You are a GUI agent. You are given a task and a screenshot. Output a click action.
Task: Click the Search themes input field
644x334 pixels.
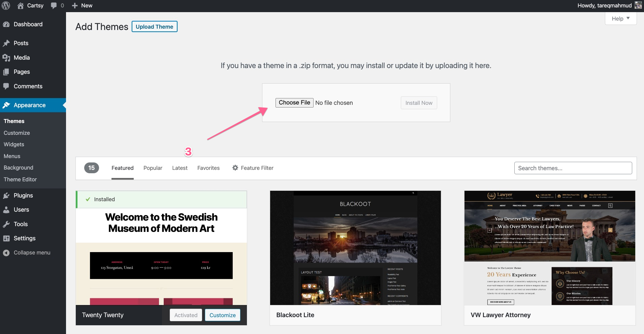[573, 168]
